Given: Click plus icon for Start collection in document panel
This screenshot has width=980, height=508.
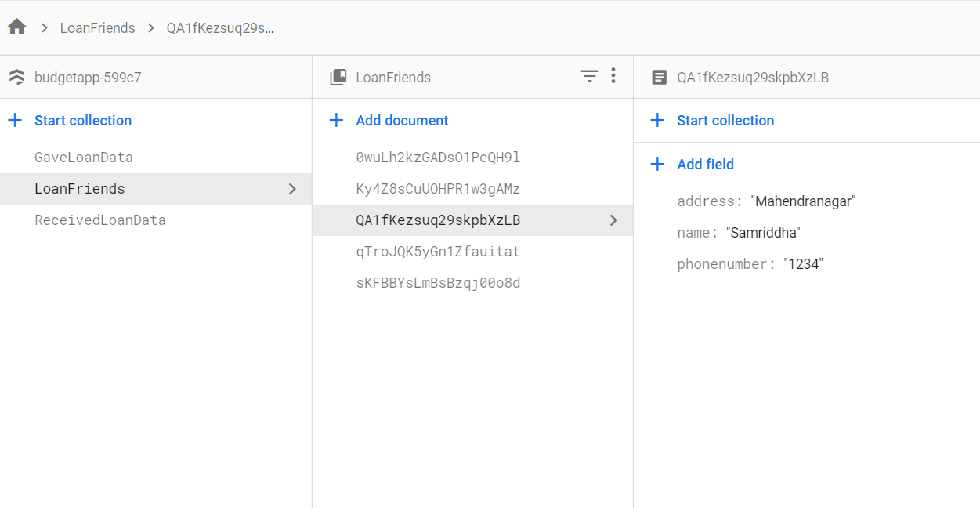Looking at the screenshot, I should (657, 120).
